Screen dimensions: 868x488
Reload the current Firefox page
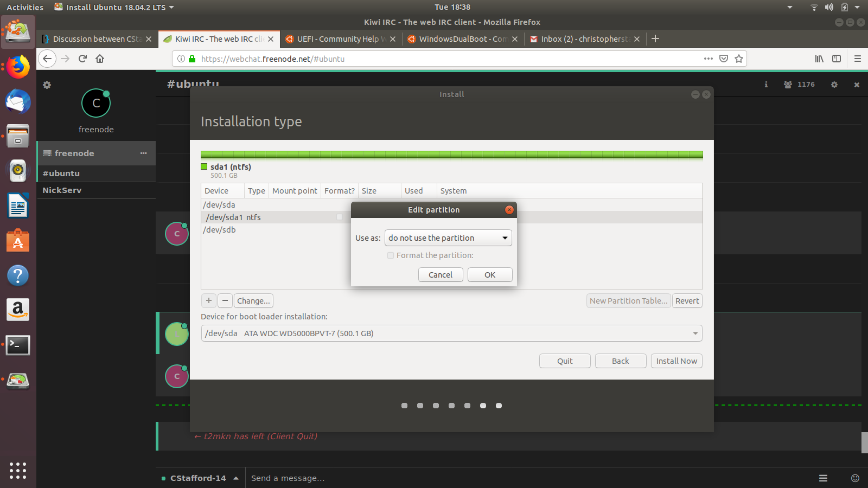(x=82, y=59)
